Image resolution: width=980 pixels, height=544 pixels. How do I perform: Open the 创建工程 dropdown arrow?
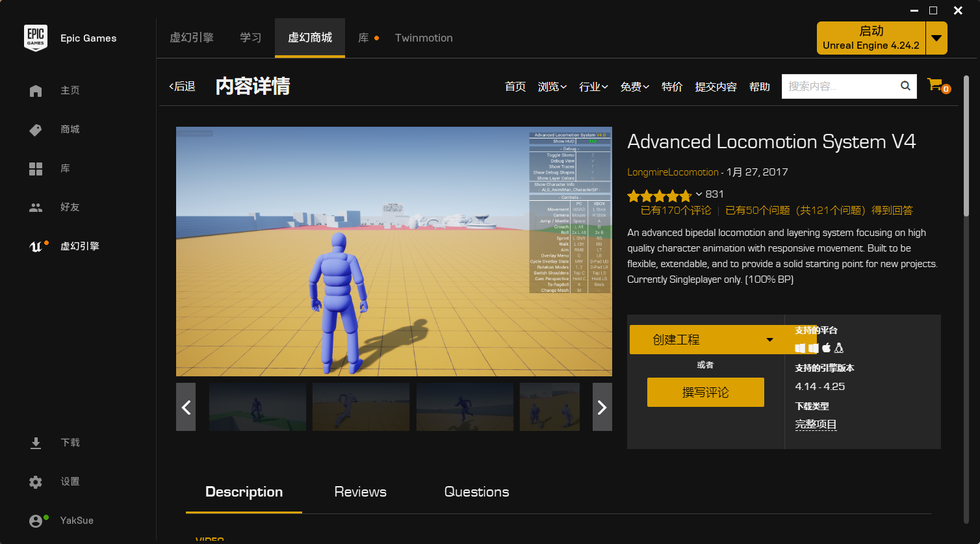coord(769,339)
